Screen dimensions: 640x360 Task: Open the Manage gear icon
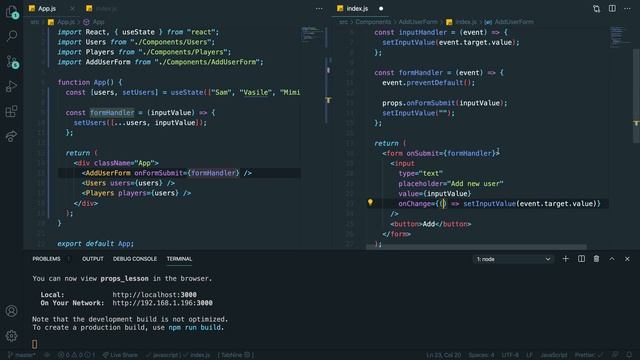coord(11,336)
